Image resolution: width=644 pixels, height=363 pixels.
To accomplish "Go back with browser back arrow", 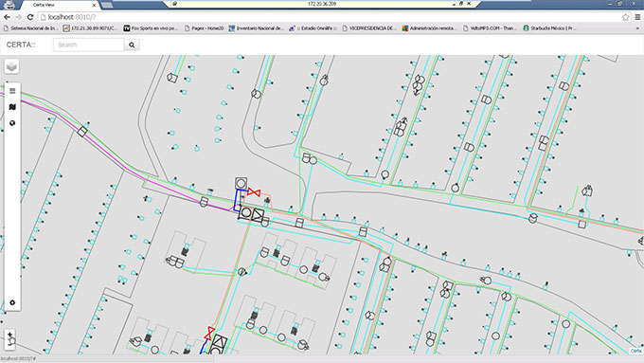I will (7, 17).
